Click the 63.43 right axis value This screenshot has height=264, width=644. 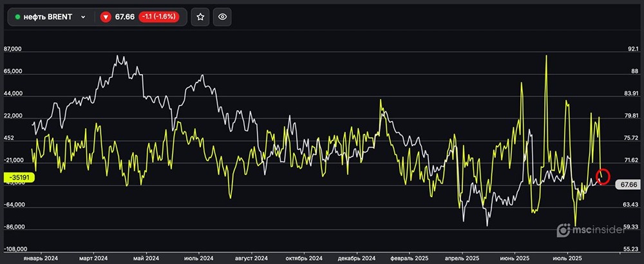tap(630, 205)
